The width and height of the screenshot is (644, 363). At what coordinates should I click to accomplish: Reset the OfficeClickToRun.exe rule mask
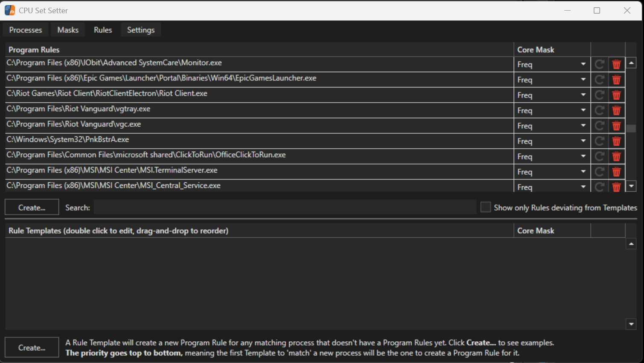click(x=599, y=156)
